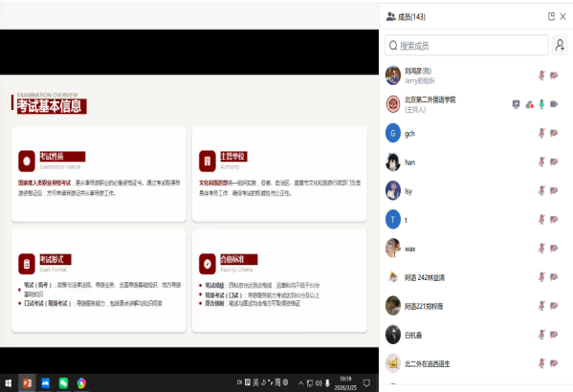Toggle camera icon for gch
This screenshot has width=573, height=392.
(x=555, y=133)
